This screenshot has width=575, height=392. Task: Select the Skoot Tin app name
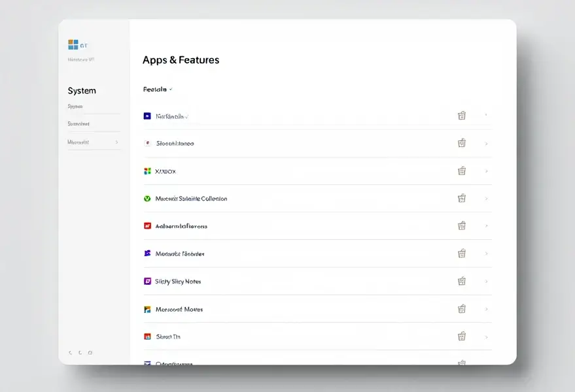tap(168, 336)
